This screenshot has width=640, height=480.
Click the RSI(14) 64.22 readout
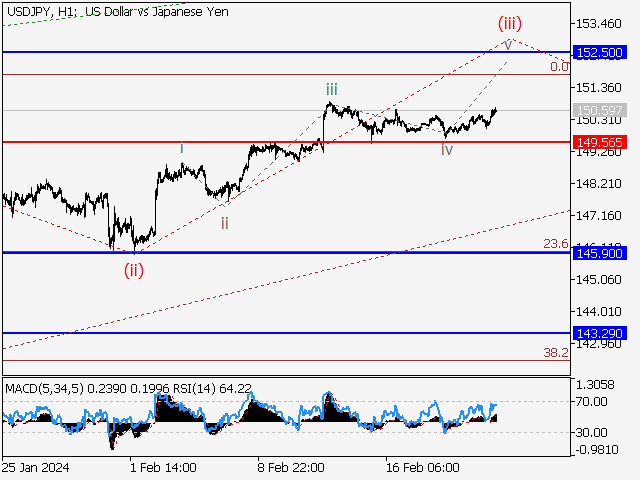coord(212,388)
